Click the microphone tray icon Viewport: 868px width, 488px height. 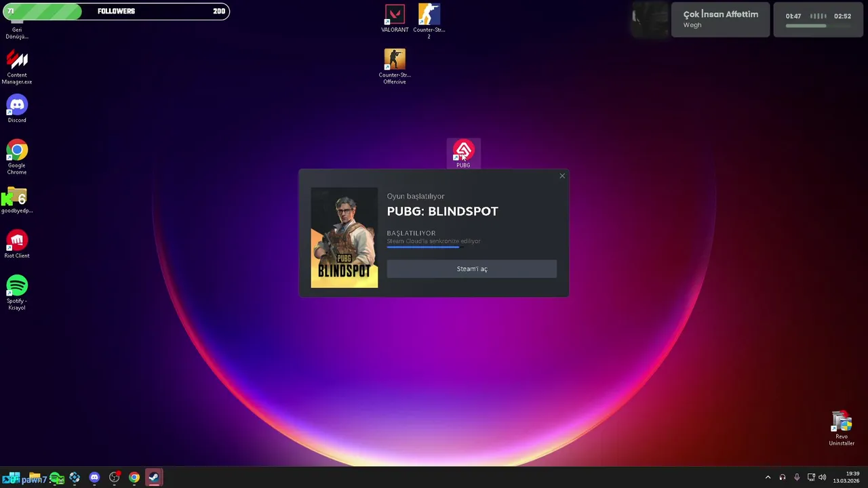point(797,477)
